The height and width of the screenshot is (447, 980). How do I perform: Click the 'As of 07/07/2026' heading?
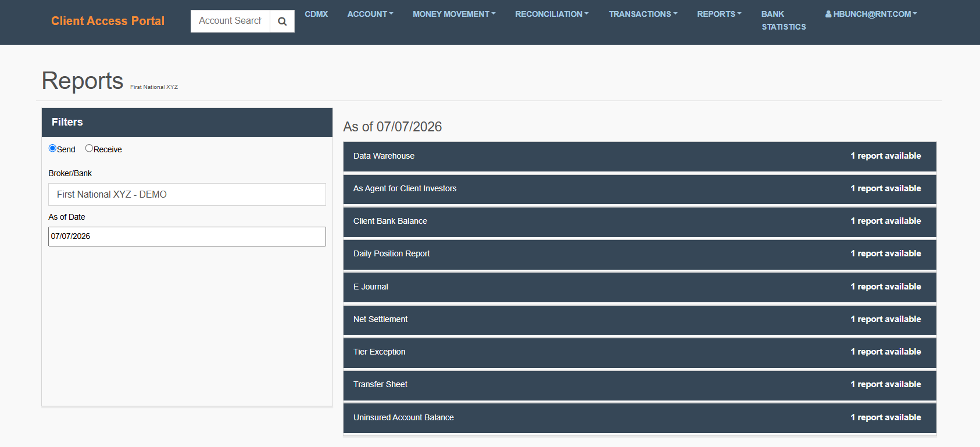pos(392,127)
